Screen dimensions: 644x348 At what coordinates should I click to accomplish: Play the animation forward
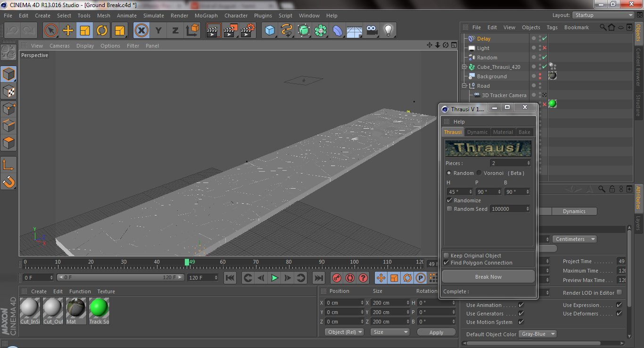click(x=274, y=278)
